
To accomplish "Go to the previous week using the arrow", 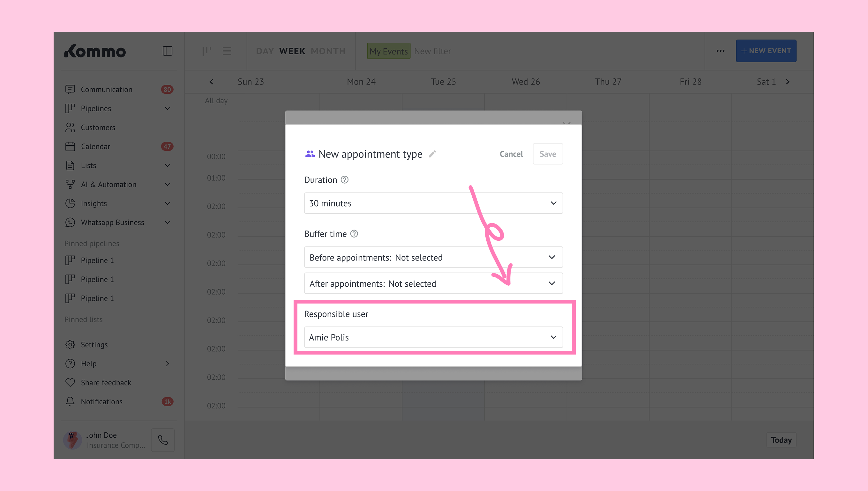I will pos(211,82).
